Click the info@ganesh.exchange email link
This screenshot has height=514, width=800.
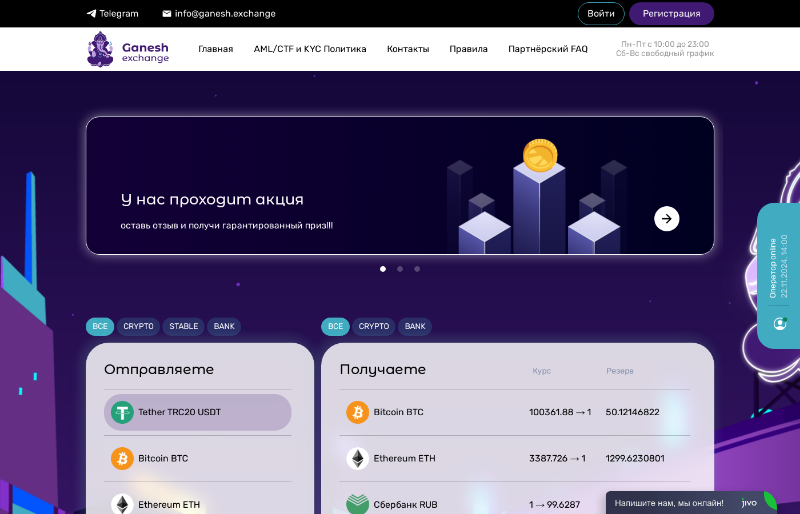(x=225, y=14)
